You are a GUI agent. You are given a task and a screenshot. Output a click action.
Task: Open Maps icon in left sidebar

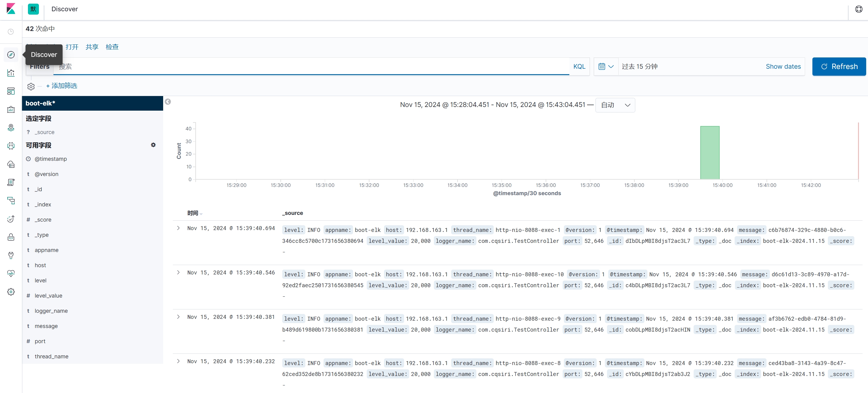pyautogui.click(x=11, y=127)
